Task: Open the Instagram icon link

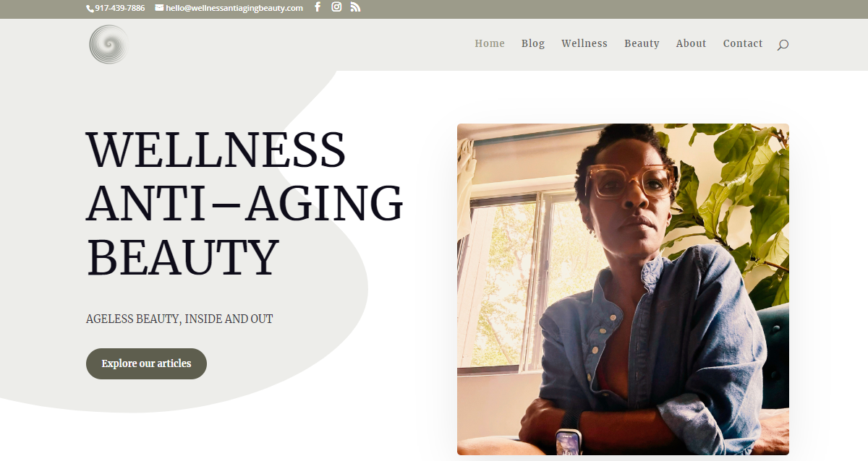Action: [336, 7]
